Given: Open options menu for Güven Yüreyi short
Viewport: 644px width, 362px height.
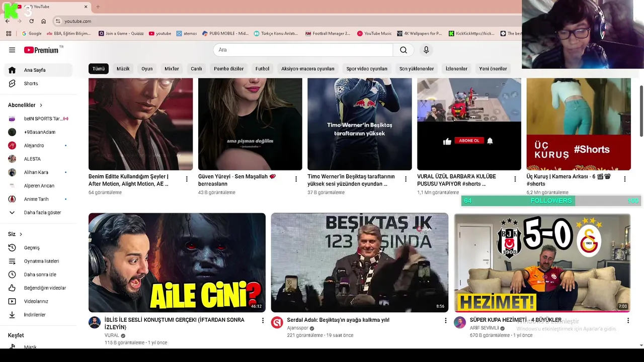Looking at the screenshot, I should point(296,179).
